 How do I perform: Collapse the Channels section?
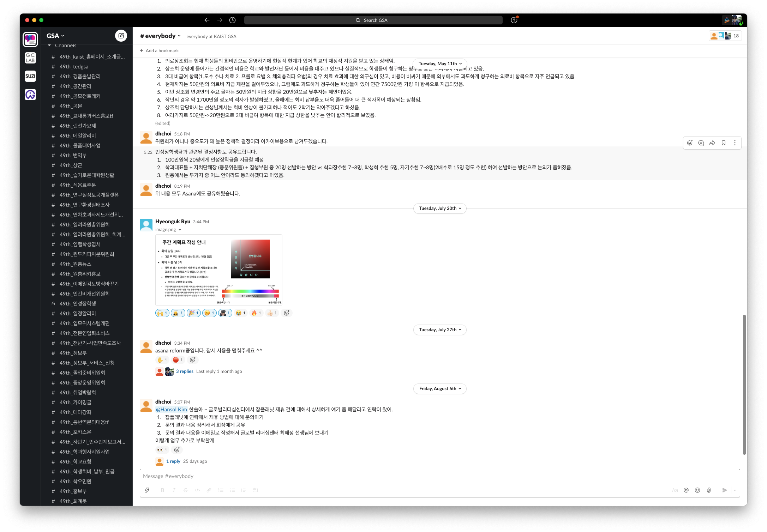(49, 46)
